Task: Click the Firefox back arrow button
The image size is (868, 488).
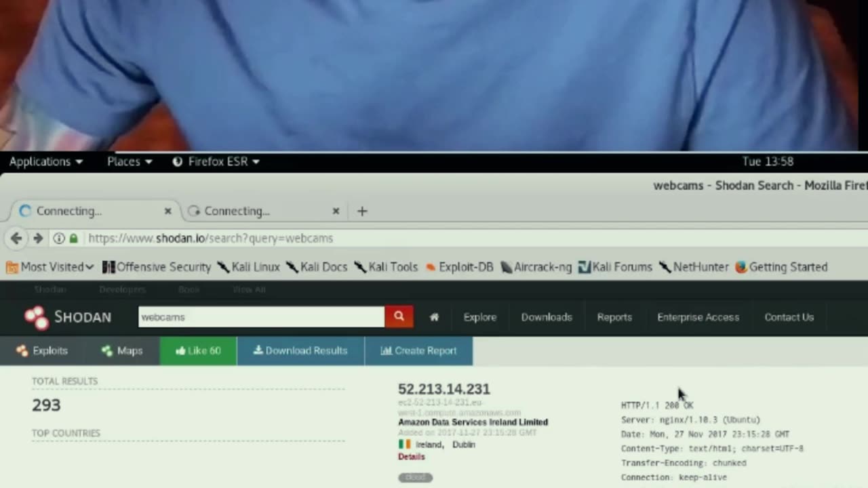Action: [16, 239]
